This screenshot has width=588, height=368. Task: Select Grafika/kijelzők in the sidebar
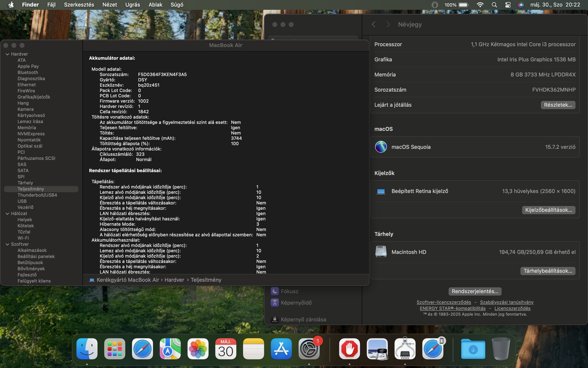[34, 97]
